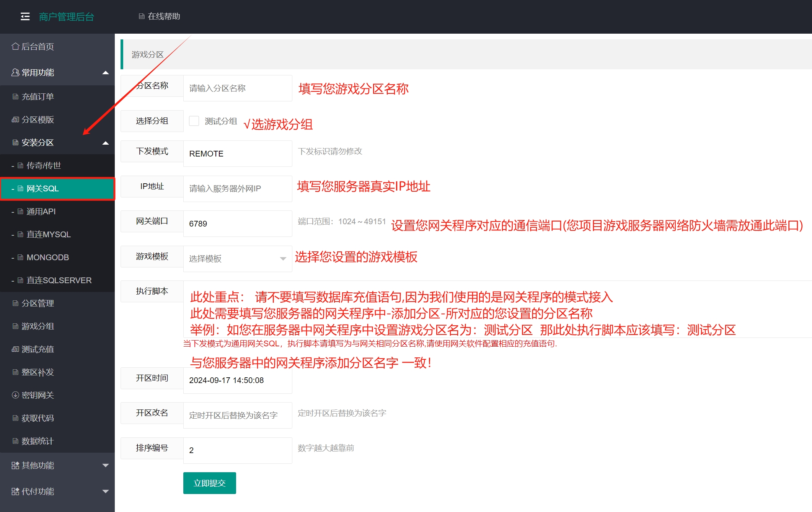Click the 在线帮助 document icon
The width and height of the screenshot is (812, 512).
click(x=142, y=16)
